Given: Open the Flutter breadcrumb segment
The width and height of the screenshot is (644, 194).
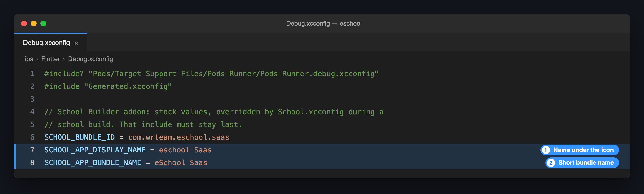Looking at the screenshot, I should [51, 59].
